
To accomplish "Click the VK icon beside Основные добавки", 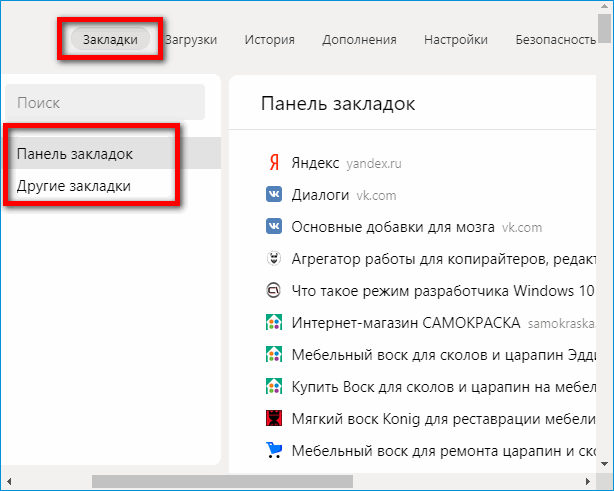I will [x=274, y=226].
